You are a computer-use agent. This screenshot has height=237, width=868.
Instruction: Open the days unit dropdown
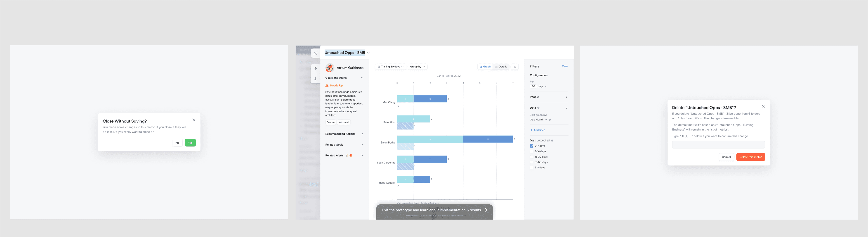pos(542,86)
